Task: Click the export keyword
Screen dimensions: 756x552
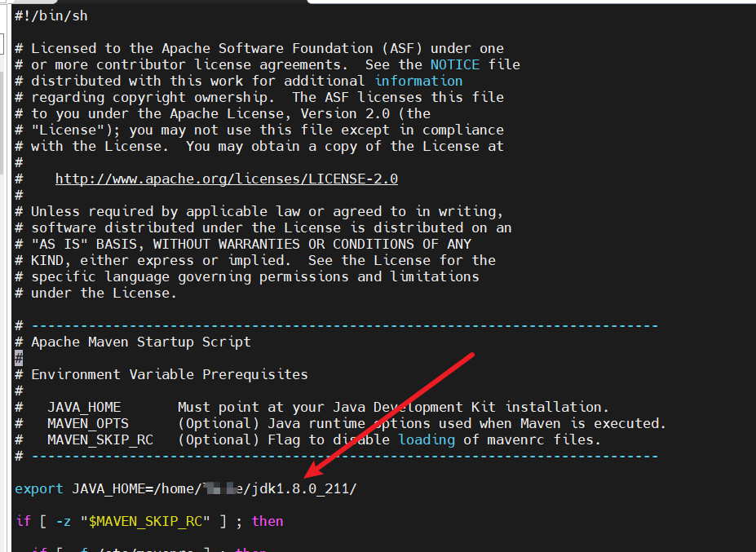Action: 38,488
